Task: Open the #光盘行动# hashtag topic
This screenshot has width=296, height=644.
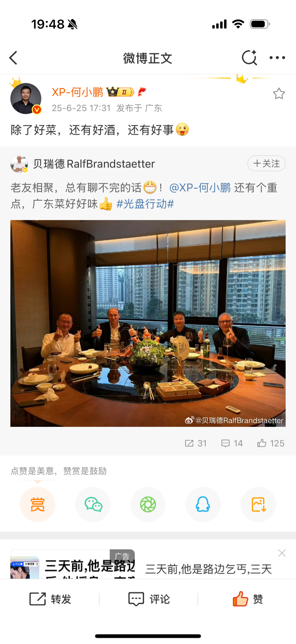Action: (145, 204)
